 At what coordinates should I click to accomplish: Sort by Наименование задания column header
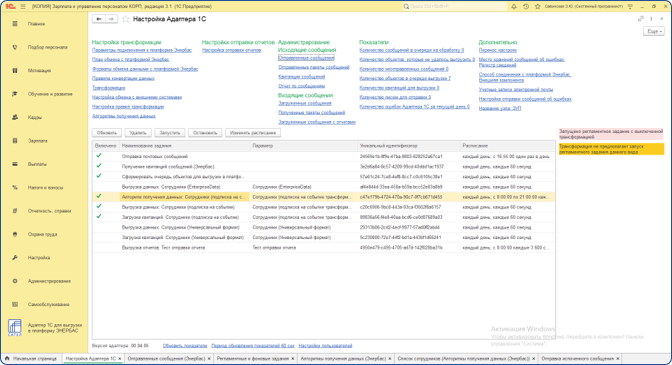tap(184, 146)
